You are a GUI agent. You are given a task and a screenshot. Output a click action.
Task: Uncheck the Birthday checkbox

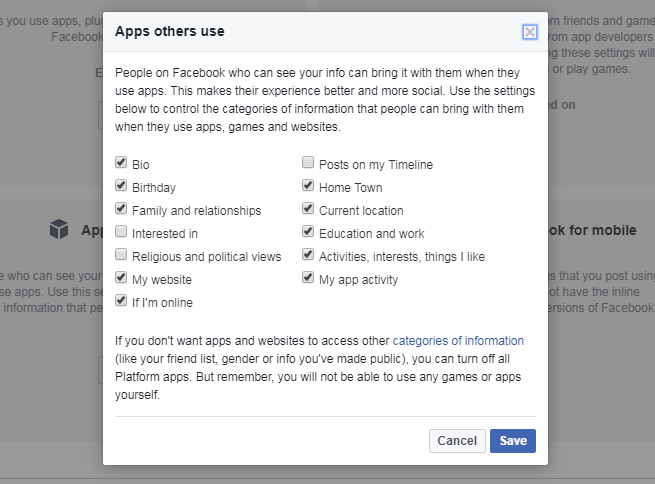121,185
